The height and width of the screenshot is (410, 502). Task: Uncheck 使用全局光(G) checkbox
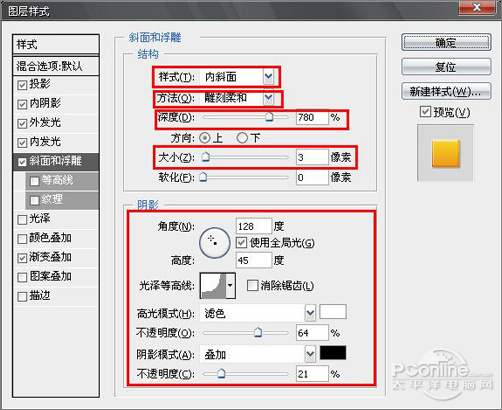point(241,243)
